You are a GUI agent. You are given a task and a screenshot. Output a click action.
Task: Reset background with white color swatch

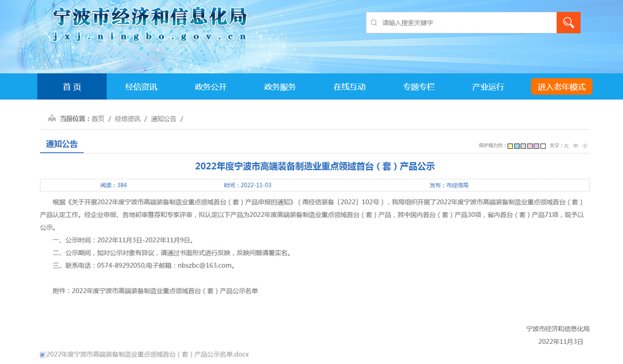pos(543,146)
